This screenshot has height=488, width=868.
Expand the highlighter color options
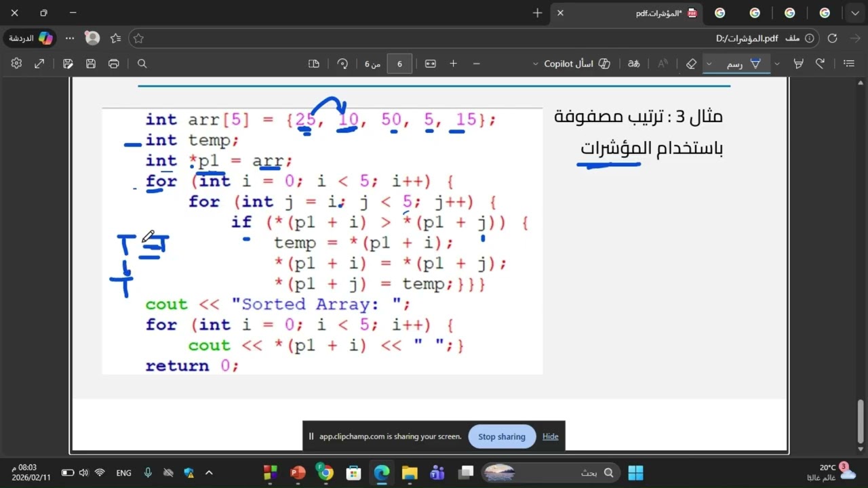pos(777,64)
